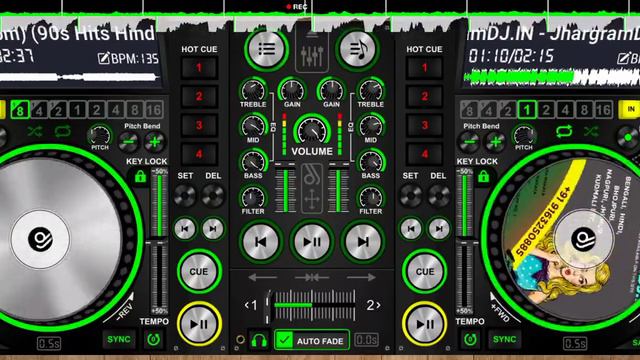Click left deck hot cue 2
Image resolution: width=640 pixels, height=360 pixels.
tap(199, 96)
